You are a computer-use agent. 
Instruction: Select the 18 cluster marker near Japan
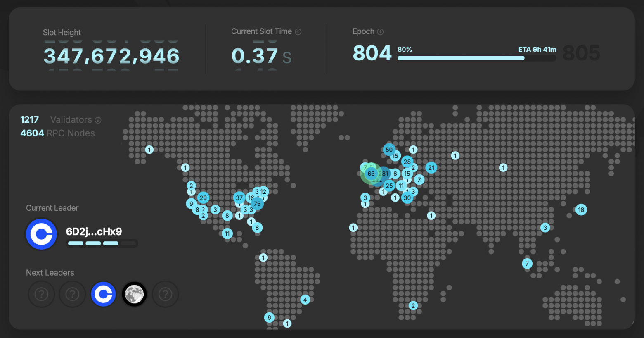581,209
